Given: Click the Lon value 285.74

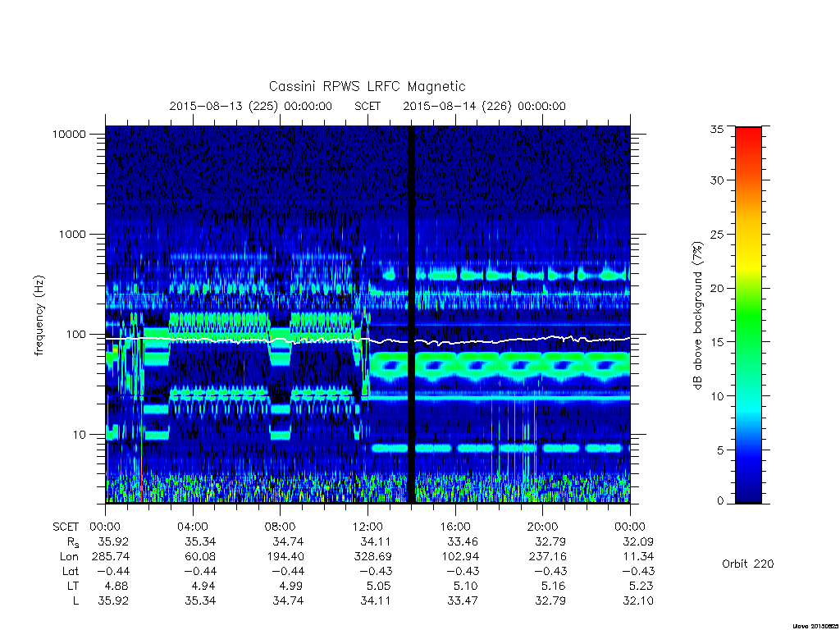Looking at the screenshot, I should click(111, 557).
